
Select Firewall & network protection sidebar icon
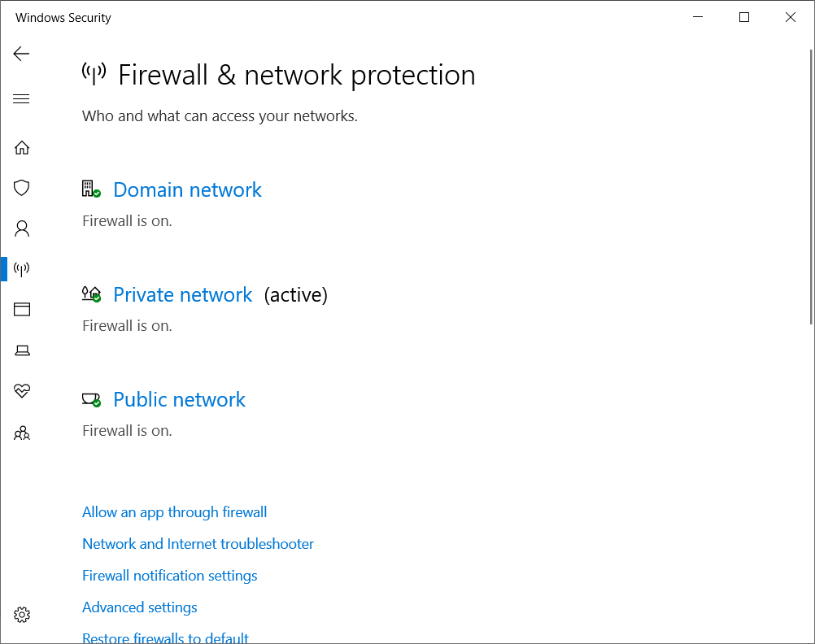[x=22, y=268]
